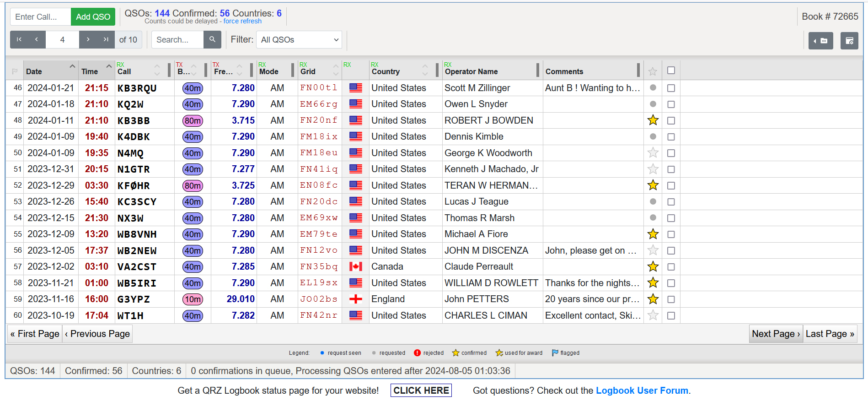Screen dimensions: 868x407
Task: Click the Search text field
Action: 177,40
